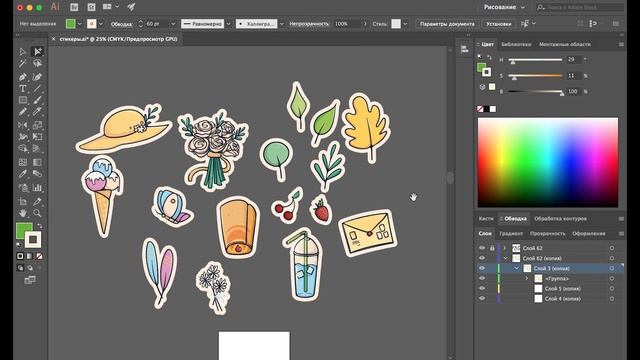Select the Paintbrush tool

point(38,100)
